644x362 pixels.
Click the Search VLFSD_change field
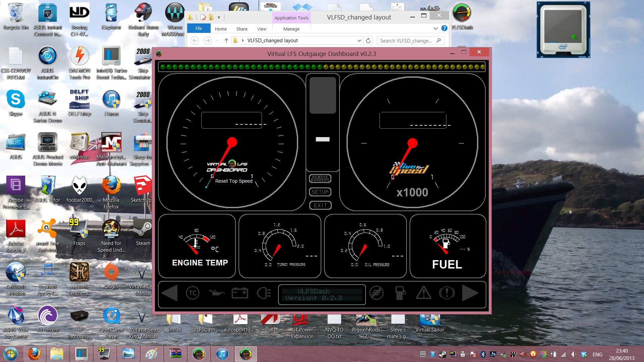(411, 41)
